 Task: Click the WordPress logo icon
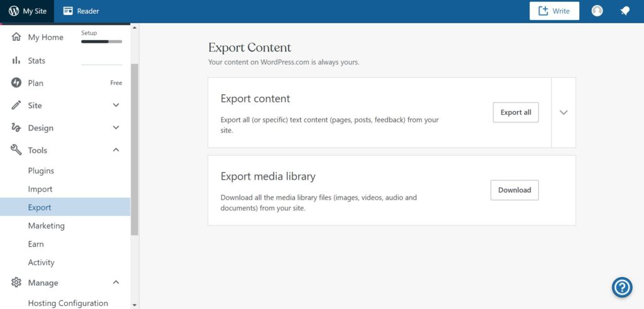coord(14,11)
